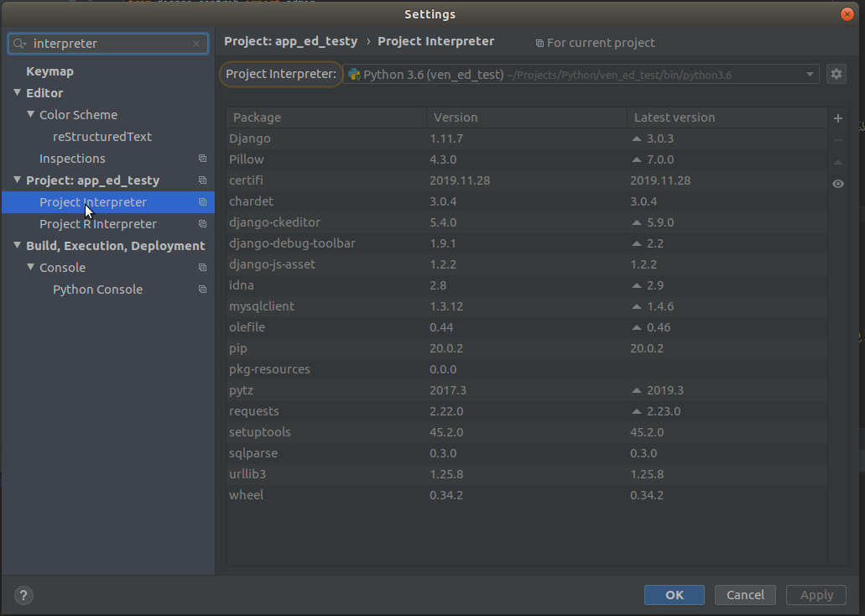865x616 pixels.
Task: Click upgrade arrow next to Pillow 7.0.0
Action: tap(637, 159)
